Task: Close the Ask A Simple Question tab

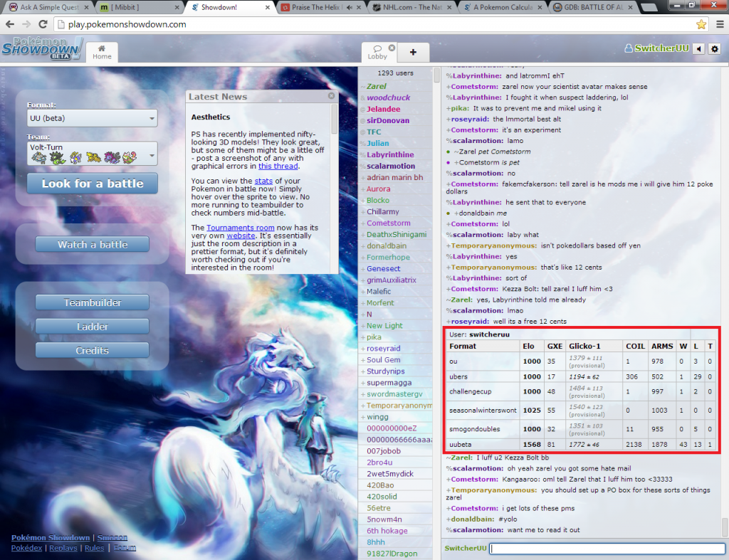Action: pyautogui.click(x=86, y=7)
